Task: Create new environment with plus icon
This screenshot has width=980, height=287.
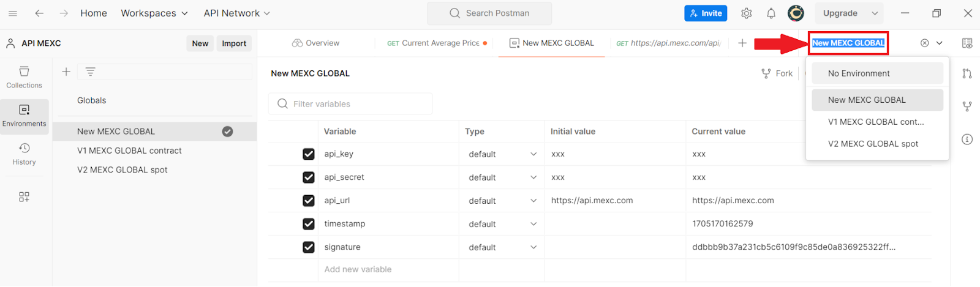Action: pyautogui.click(x=66, y=72)
